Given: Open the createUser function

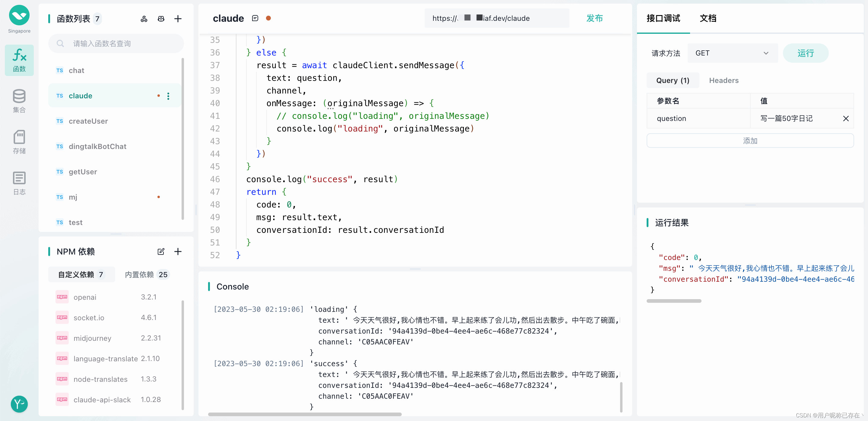Looking at the screenshot, I should click(x=115, y=121).
